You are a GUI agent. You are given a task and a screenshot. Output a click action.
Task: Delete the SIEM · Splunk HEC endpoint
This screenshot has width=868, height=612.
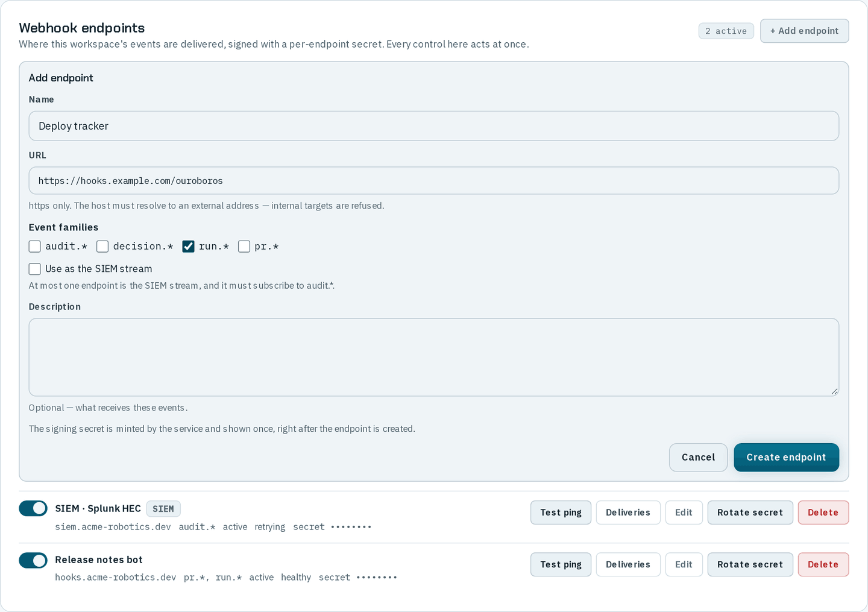click(x=823, y=513)
